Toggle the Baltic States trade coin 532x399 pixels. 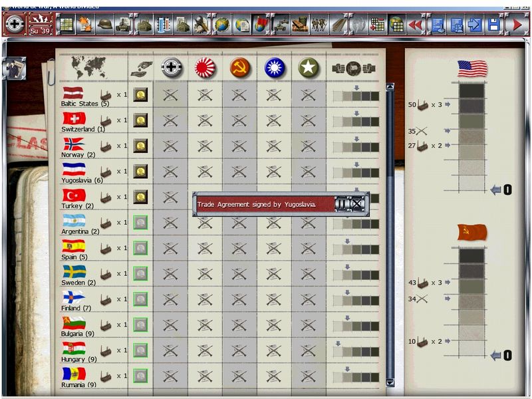140,94
